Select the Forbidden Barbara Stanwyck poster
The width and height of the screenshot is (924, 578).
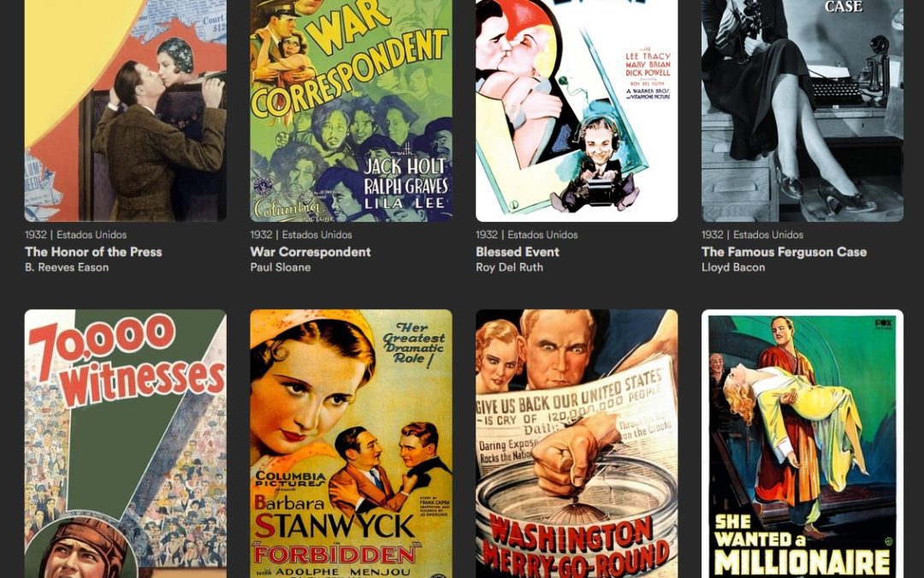(352, 444)
